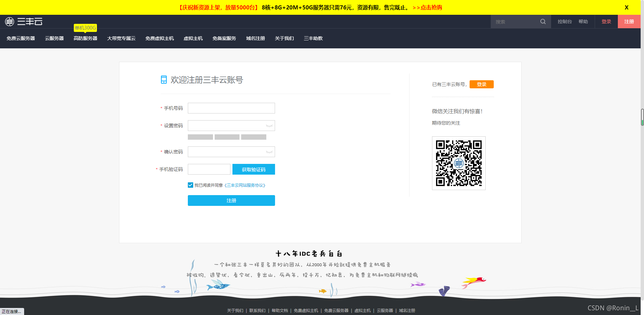Image resolution: width=644 pixels, height=315 pixels.
Task: Click the search magnifier icon
Action: (x=543, y=21)
